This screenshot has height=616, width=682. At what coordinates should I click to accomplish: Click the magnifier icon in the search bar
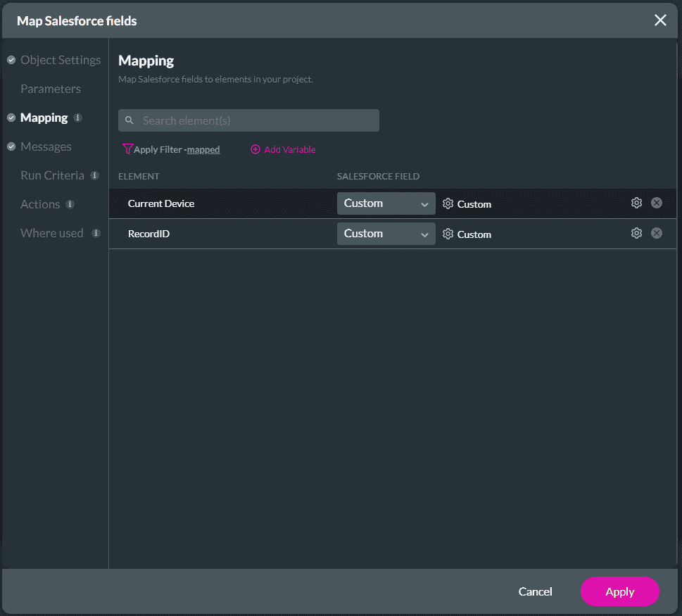[x=130, y=120]
